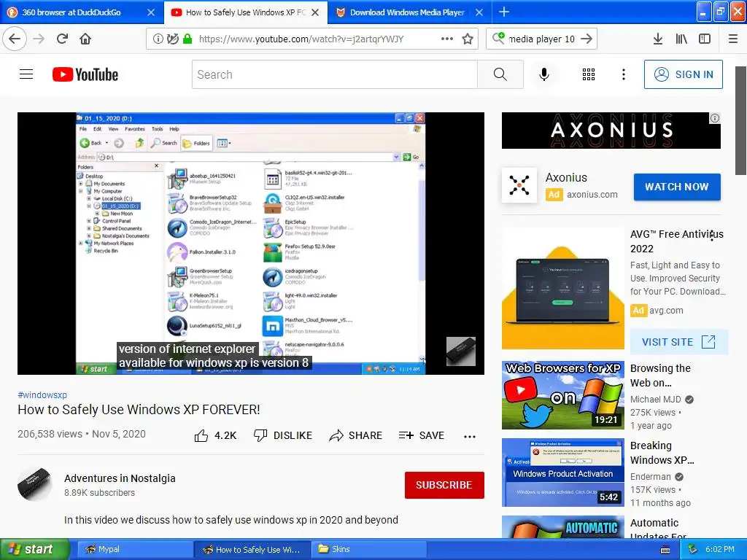Open page actions three-dot menu in address bar
Screen dimensions: 747x560
point(447,39)
